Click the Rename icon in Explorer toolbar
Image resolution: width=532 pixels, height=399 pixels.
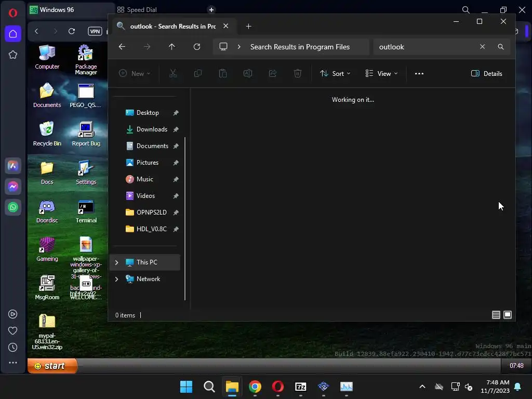pyautogui.click(x=248, y=73)
